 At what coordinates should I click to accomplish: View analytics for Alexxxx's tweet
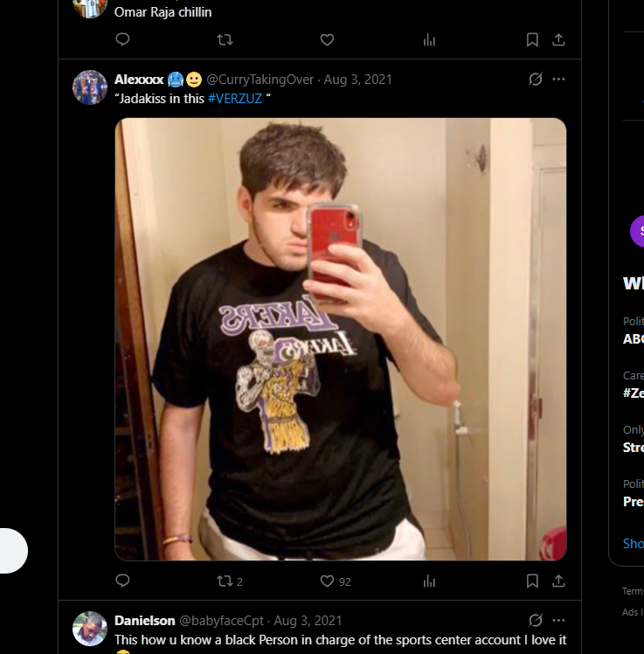click(x=429, y=581)
